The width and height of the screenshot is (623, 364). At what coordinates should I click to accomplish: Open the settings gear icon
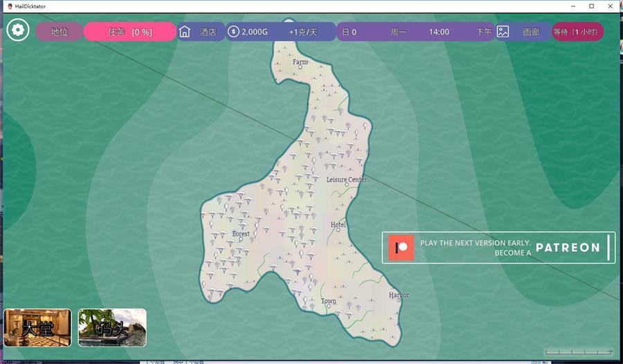pyautogui.click(x=17, y=30)
